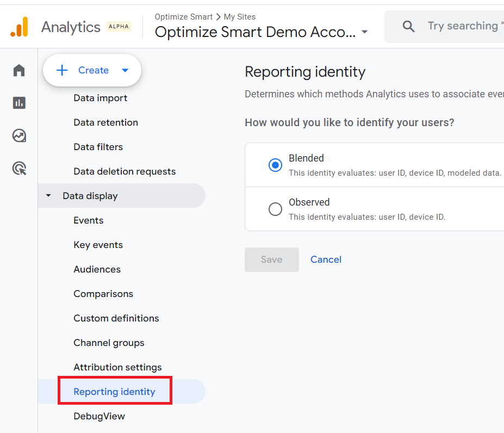Click the search magnifier icon

coord(408,26)
